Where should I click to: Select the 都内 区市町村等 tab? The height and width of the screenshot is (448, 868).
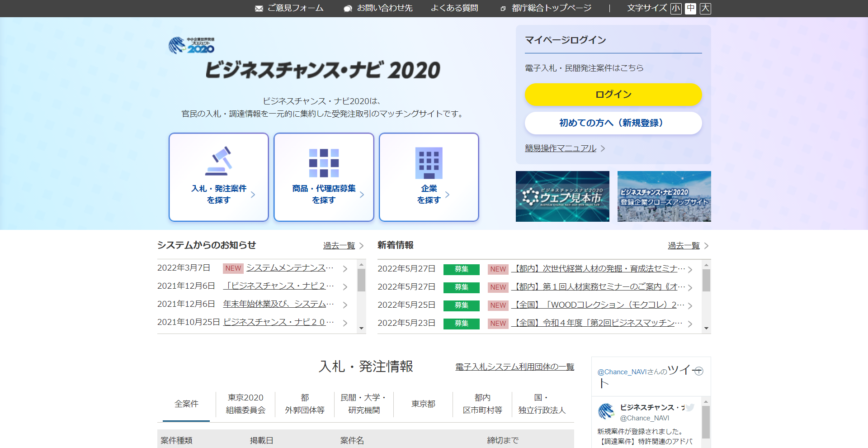pos(482,404)
